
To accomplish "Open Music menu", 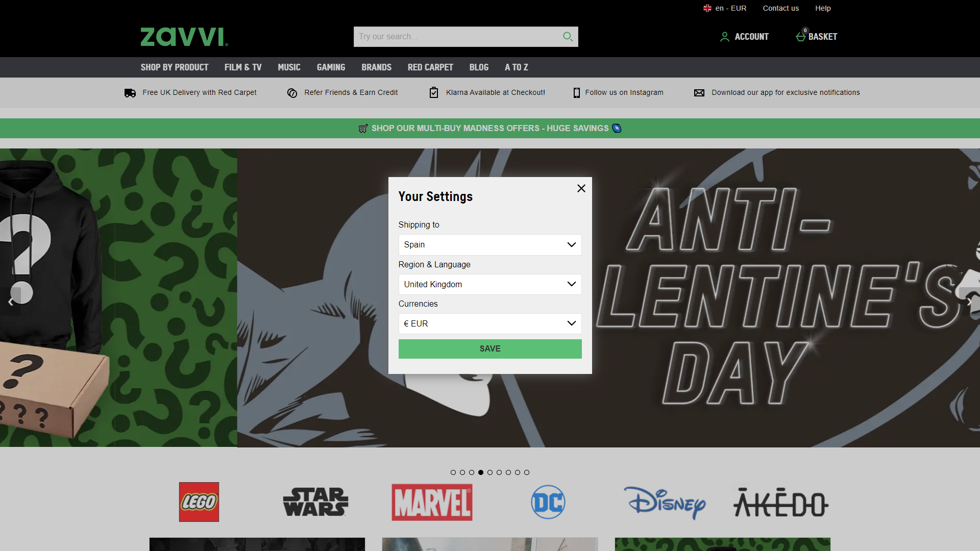I will click(x=289, y=67).
